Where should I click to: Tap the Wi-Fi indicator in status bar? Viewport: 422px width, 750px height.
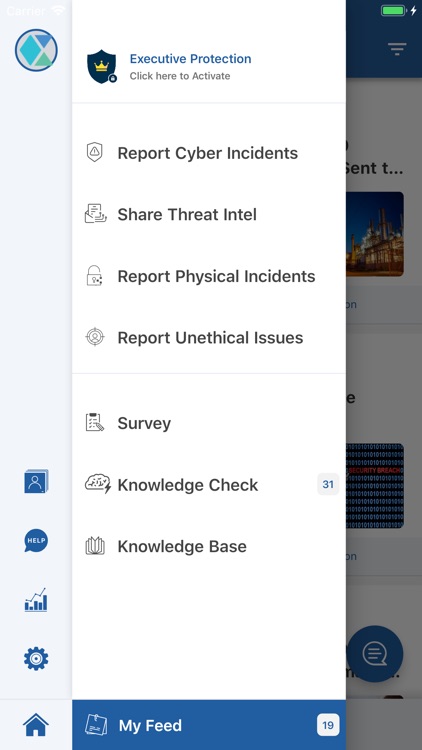click(x=58, y=10)
